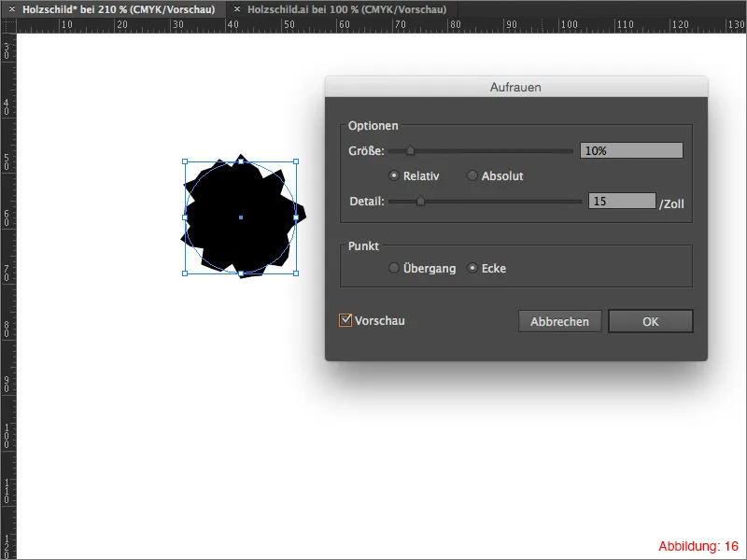This screenshot has height=560, width=747.
Task: Click the bottom-right bounding box handle
Action: point(296,273)
